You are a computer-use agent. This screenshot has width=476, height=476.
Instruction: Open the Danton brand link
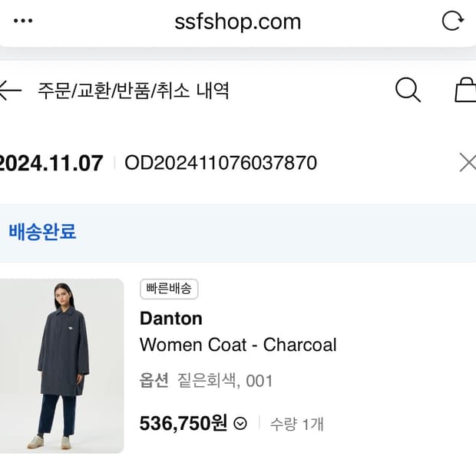coord(171,319)
